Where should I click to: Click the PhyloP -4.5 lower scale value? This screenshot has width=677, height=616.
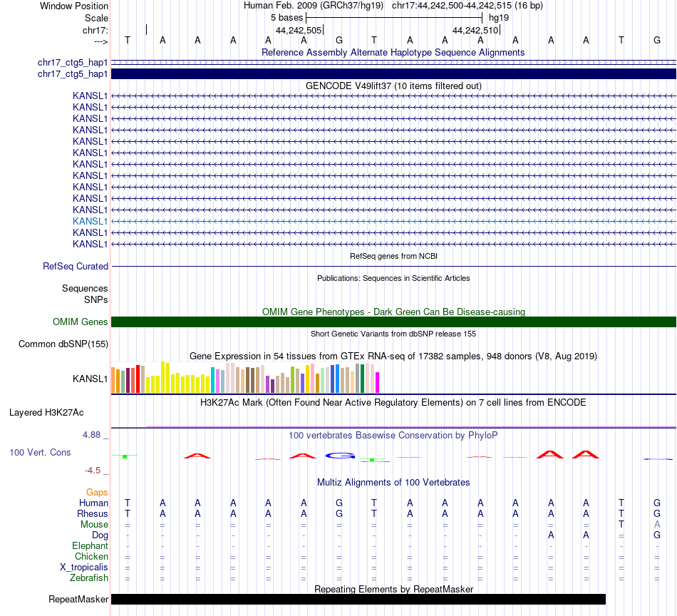93,471
